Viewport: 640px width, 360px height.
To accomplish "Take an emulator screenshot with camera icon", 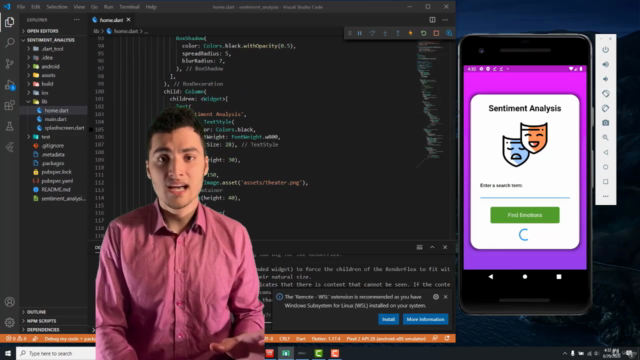I will click(x=606, y=123).
